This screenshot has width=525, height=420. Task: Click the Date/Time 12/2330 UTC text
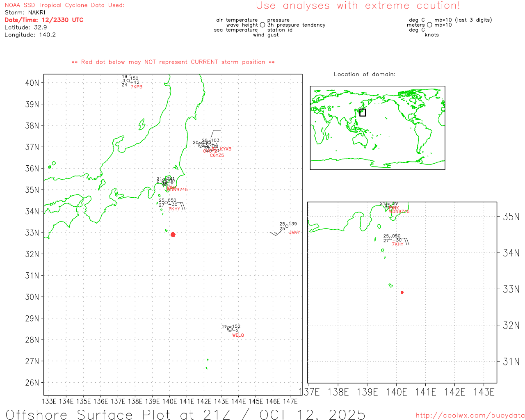44,20
